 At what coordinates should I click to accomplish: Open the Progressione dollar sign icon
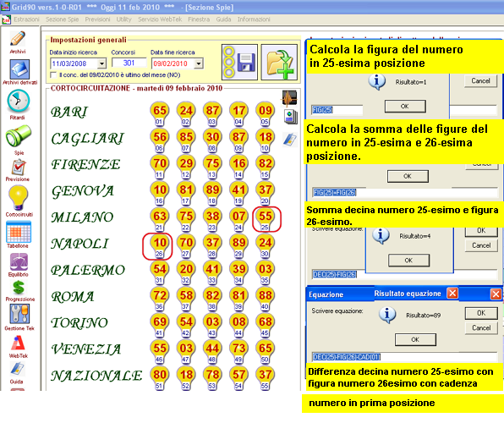pos(19,288)
